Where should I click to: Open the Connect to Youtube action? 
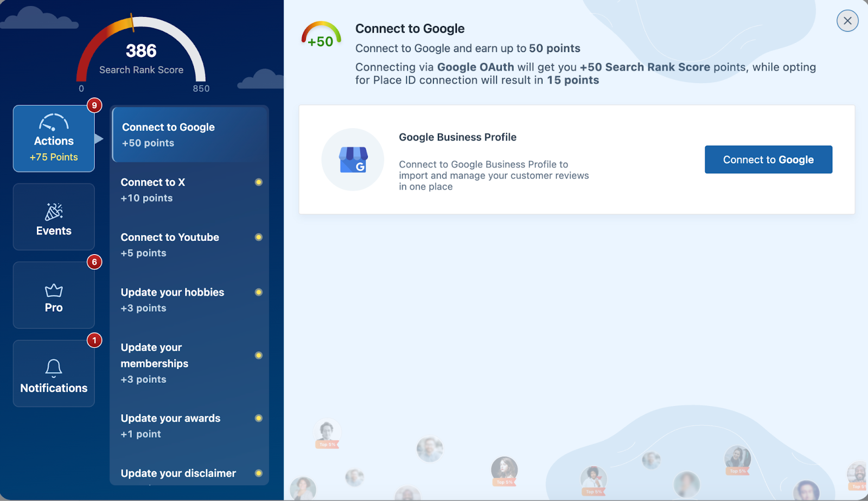pyautogui.click(x=189, y=245)
